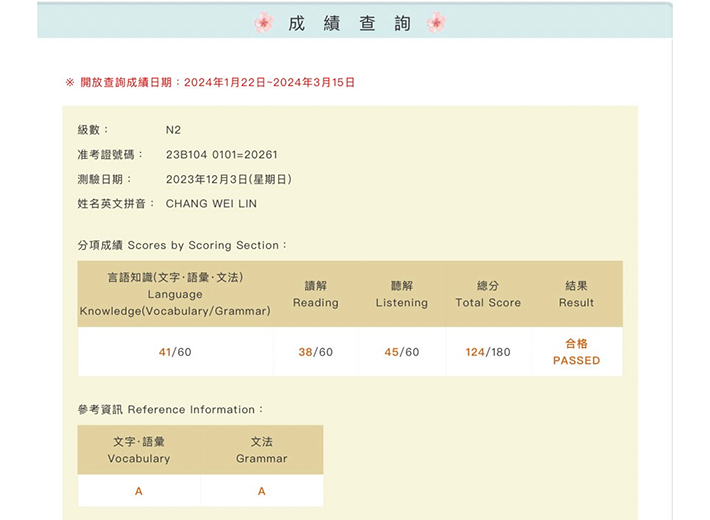This screenshot has width=710, height=520.
Task: Click the 姓名英文拼音 label
Action: click(x=116, y=204)
